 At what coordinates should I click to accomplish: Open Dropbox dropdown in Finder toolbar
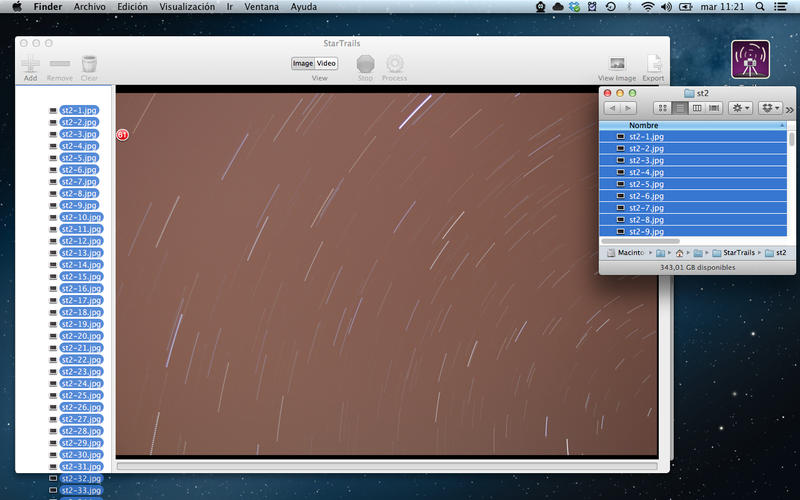pyautogui.click(x=770, y=108)
